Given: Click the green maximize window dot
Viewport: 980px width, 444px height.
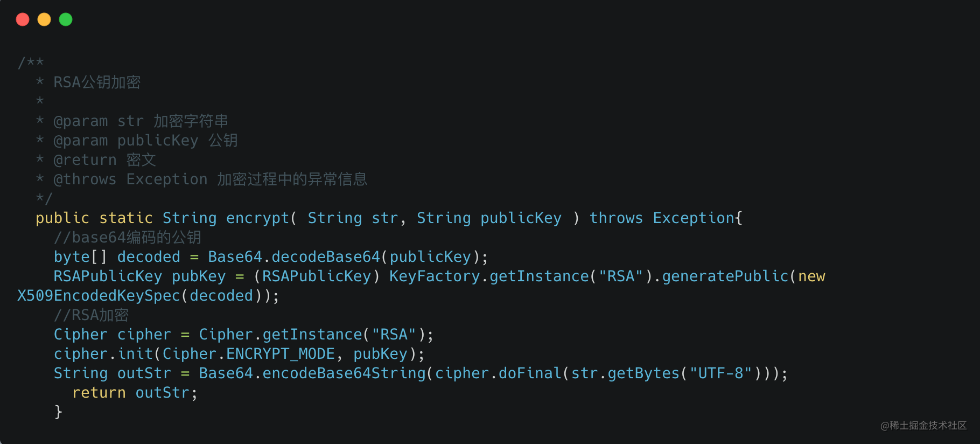Looking at the screenshot, I should 66,19.
